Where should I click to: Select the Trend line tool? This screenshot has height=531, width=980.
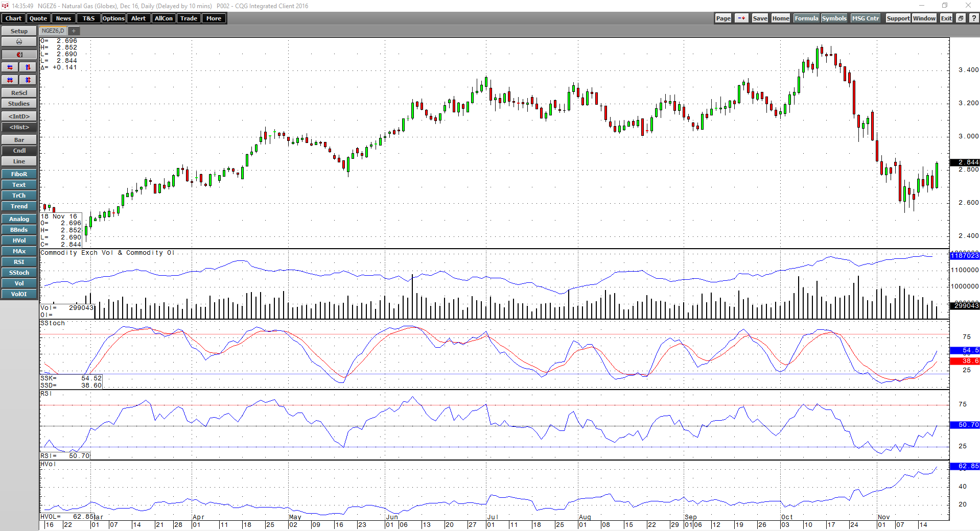coord(19,206)
